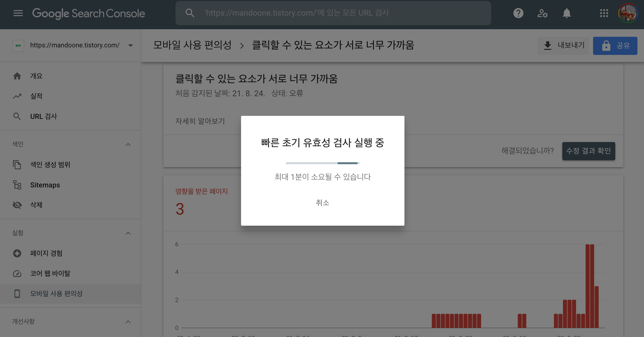The height and width of the screenshot is (337, 644).
Task: Click the speedometer icon beside 코어 웹 바이탈
Action: click(17, 274)
